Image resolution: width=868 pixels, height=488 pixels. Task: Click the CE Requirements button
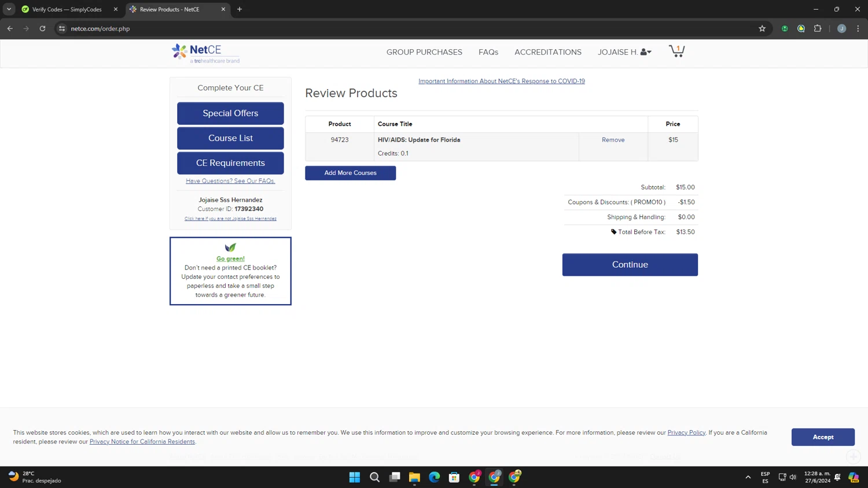[230, 163]
